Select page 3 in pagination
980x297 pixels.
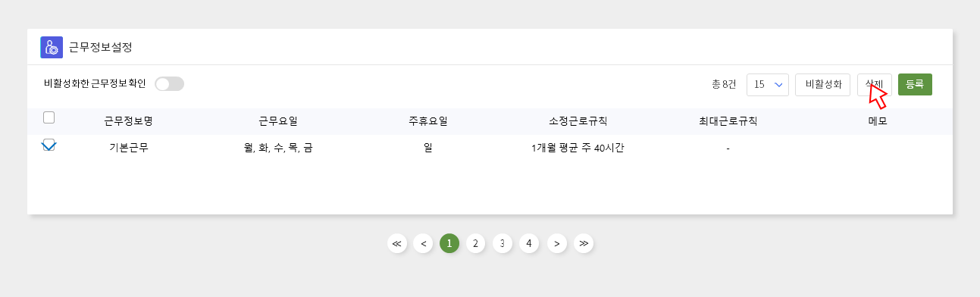502,243
